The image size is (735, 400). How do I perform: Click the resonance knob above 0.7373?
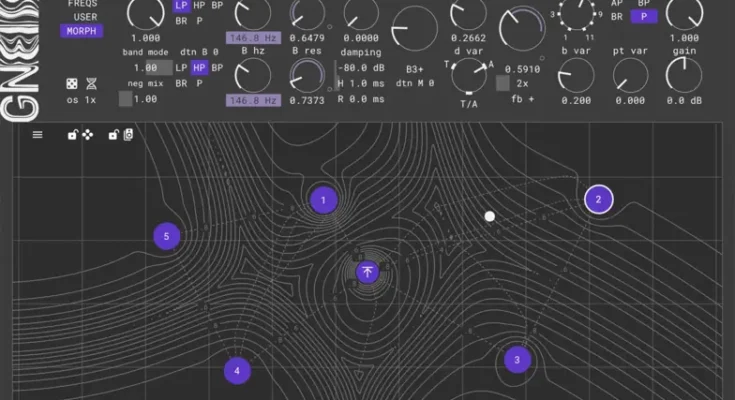click(307, 76)
